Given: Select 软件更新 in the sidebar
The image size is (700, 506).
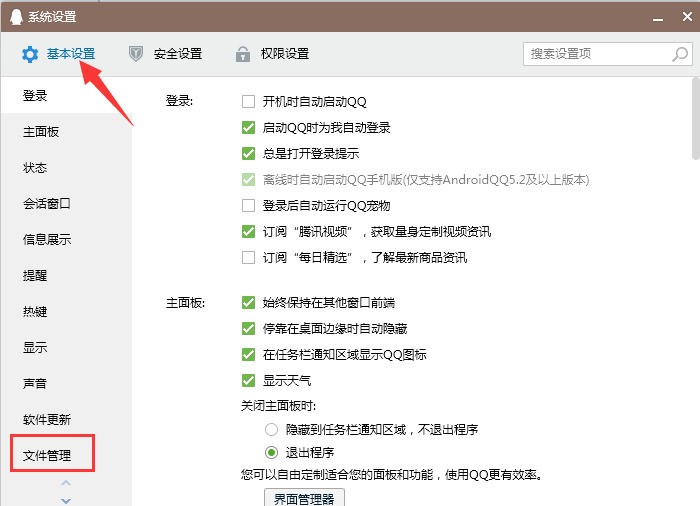Looking at the screenshot, I should [46, 419].
